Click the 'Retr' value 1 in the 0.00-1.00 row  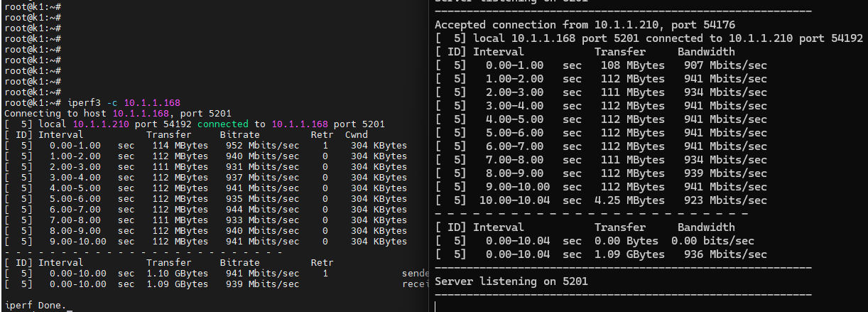325,145
